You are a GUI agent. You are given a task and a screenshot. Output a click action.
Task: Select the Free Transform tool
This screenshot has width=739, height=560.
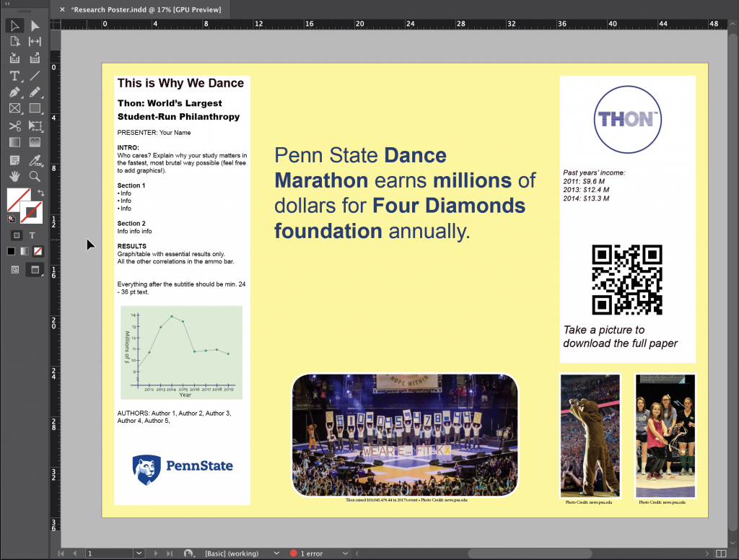point(35,126)
